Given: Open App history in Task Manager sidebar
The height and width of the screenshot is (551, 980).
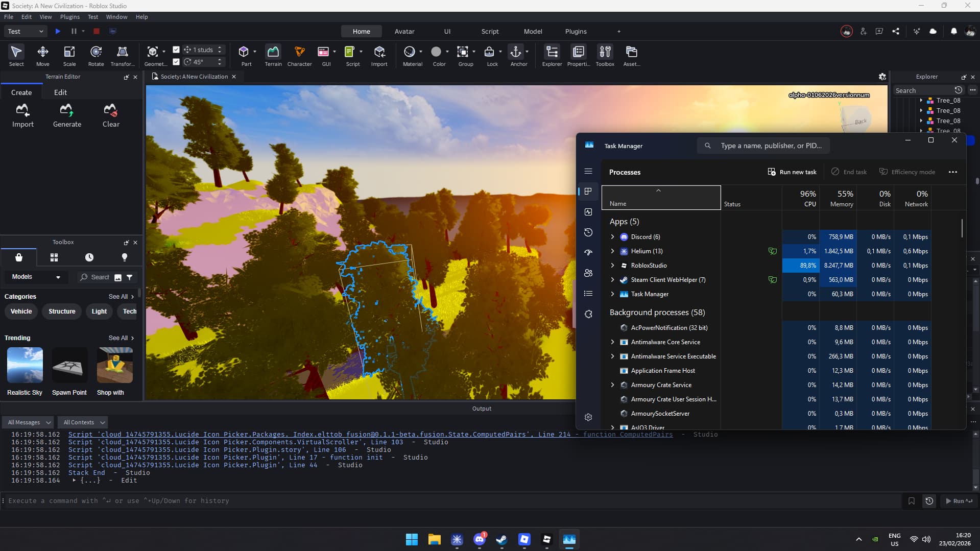Looking at the screenshot, I should click(x=588, y=232).
